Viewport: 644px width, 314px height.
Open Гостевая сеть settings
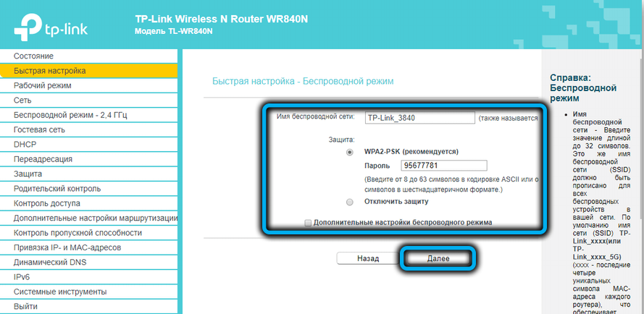[39, 130]
